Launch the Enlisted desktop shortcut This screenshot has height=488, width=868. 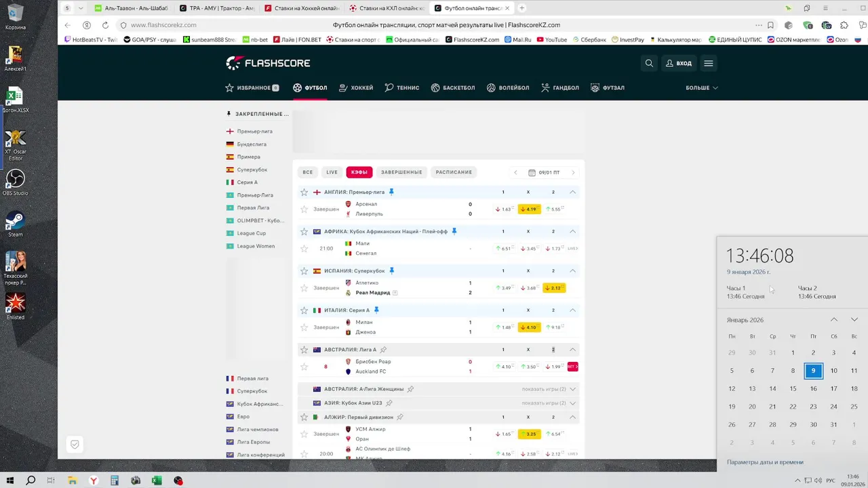(15, 306)
